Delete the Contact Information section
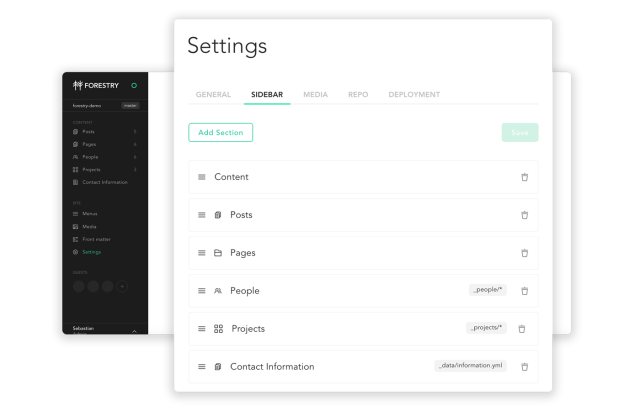This screenshot has height=411, width=640. (524, 367)
